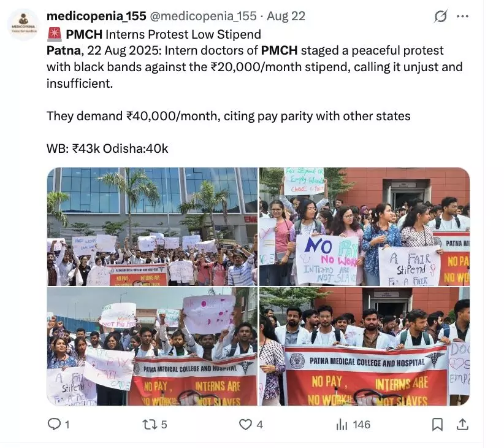Open the three-dot more options menu

tap(462, 16)
